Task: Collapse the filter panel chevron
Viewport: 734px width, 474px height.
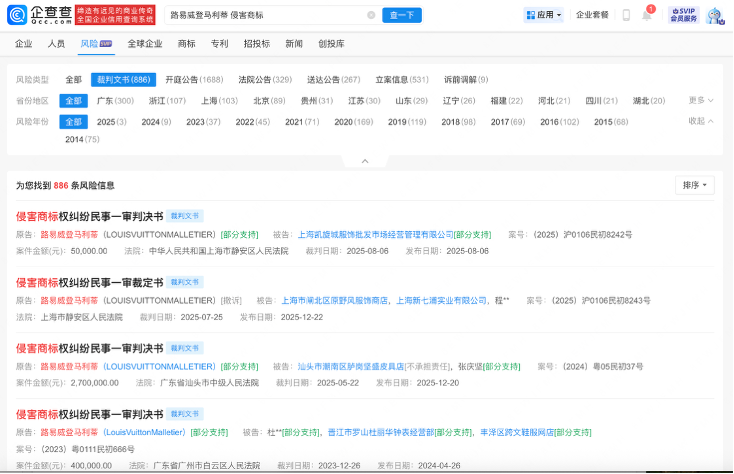Action: (365, 161)
